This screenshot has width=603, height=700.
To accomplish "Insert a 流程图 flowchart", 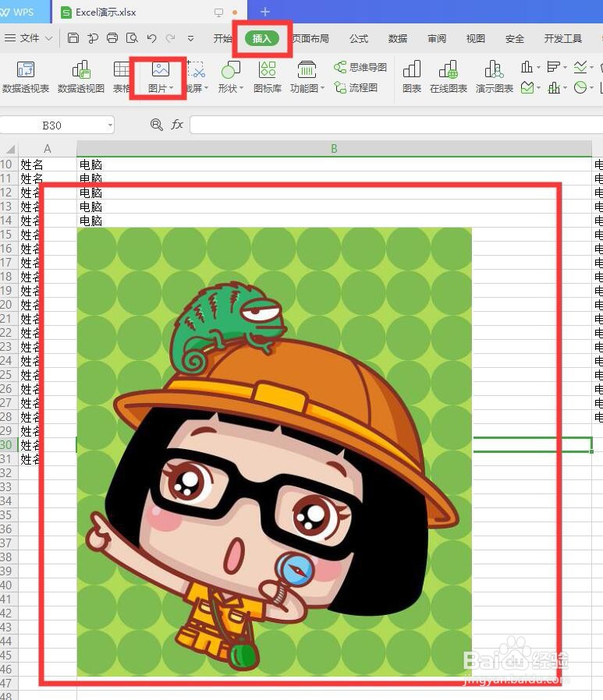I will [x=356, y=87].
